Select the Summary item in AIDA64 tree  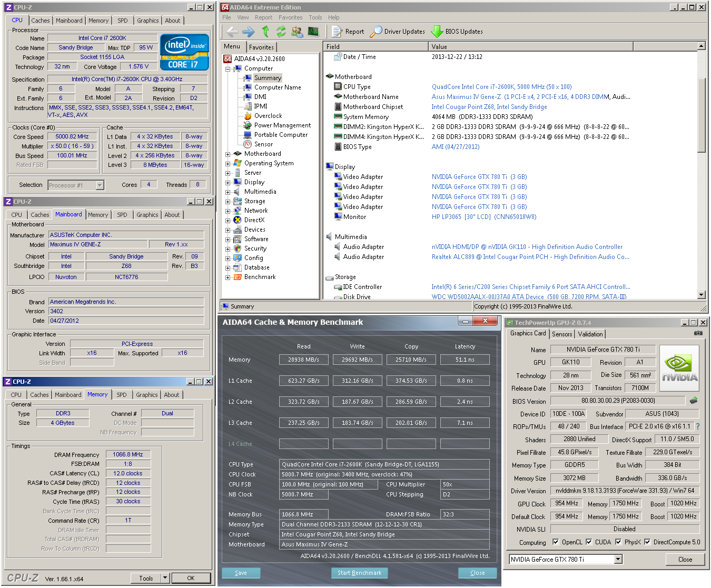click(x=268, y=78)
